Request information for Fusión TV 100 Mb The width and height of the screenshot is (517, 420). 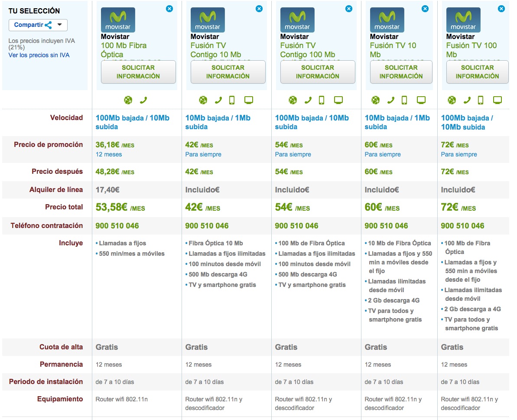point(477,72)
